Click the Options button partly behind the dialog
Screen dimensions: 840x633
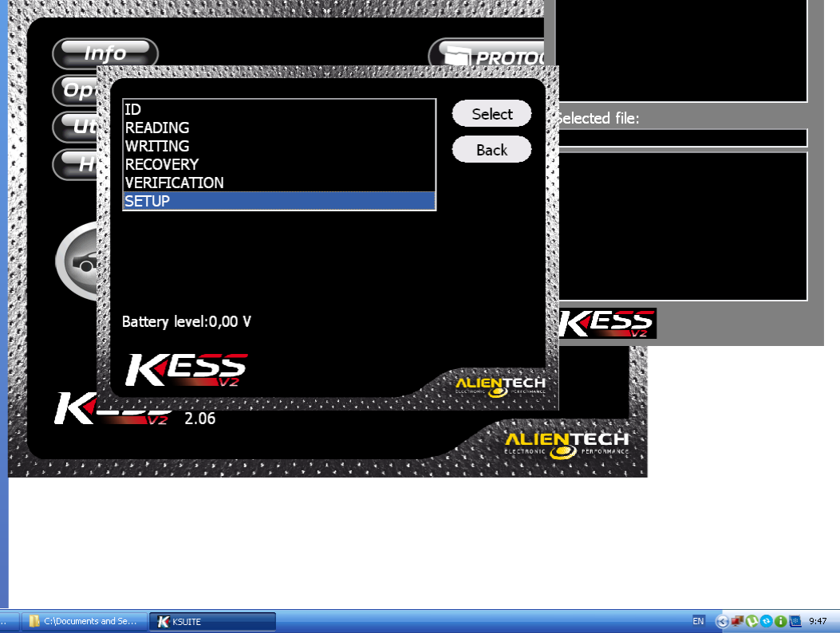pos(75,90)
